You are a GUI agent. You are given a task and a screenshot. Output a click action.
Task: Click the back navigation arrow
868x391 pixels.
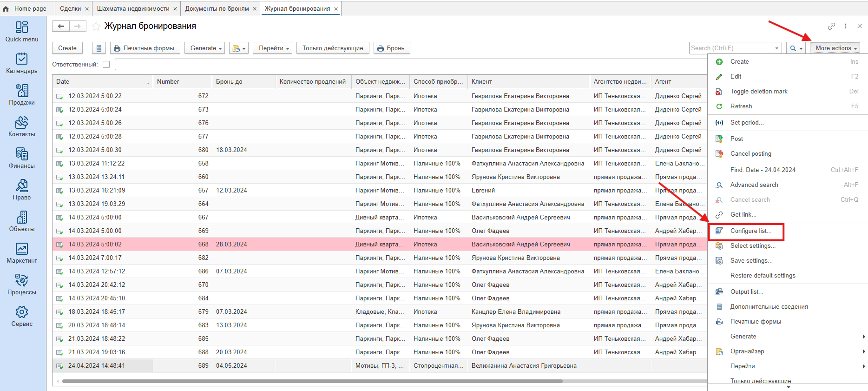click(61, 26)
